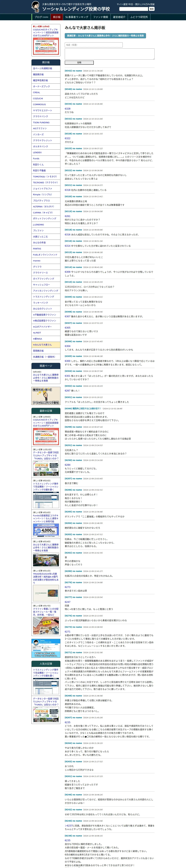186x868 pixels.
Task: Click reference 6247 in post 6277
Action: (x=68, y=602)
